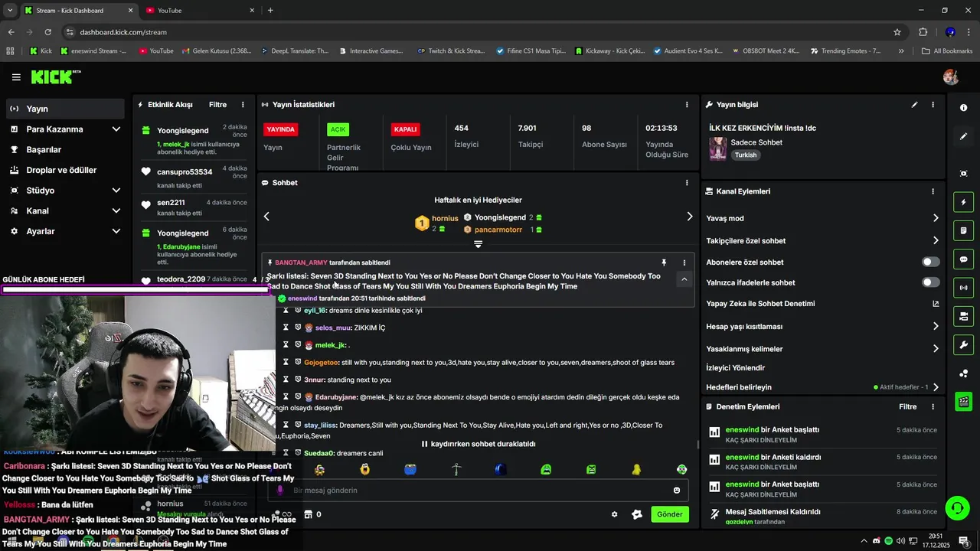The height and width of the screenshot is (551, 980).
Task: Bookmark this page with the star icon
Action: 897,32
